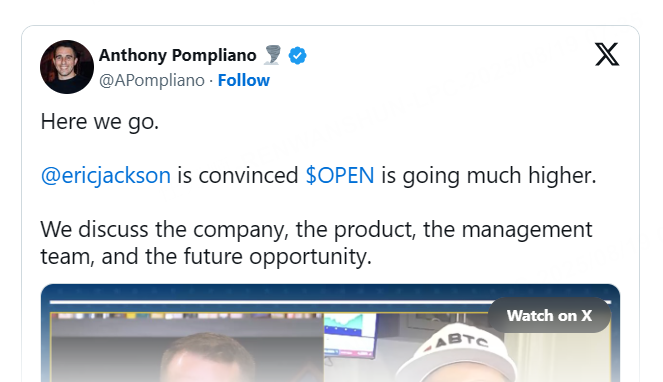Click the white progress bar atop the video

[330, 302]
